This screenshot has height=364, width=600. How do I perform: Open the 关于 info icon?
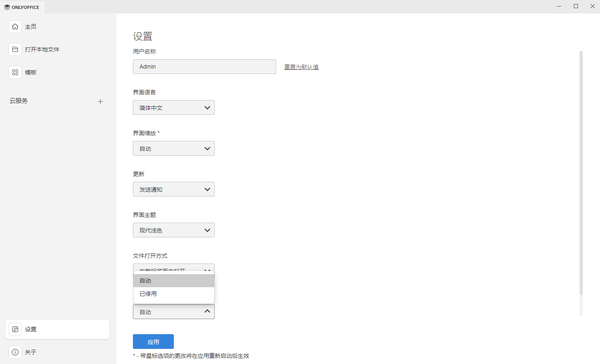[15, 352]
